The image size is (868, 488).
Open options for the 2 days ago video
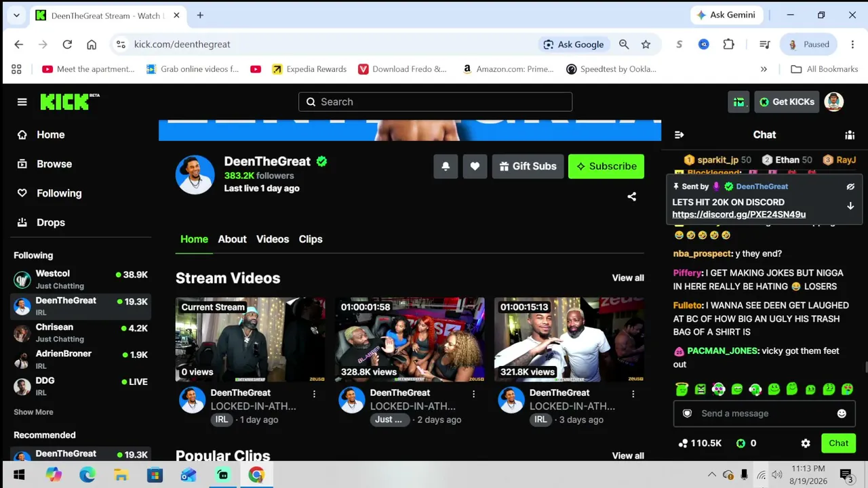473,393
